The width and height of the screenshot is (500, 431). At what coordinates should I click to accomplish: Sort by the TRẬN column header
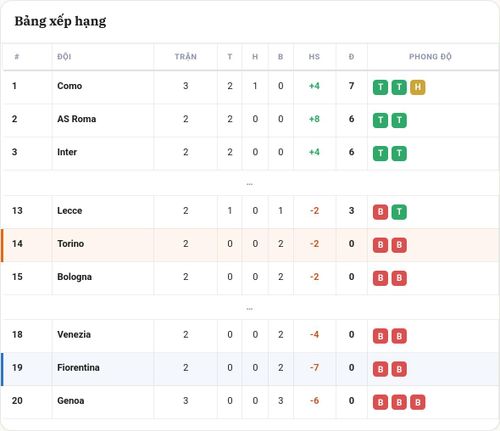(186, 57)
